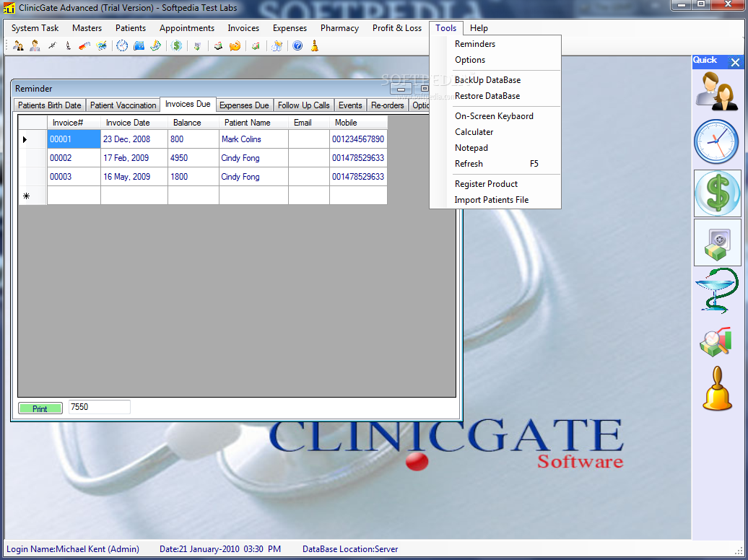Viewport: 748px width, 560px height.
Task: Click the syringe icon in the toolbar
Action: [x=52, y=45]
